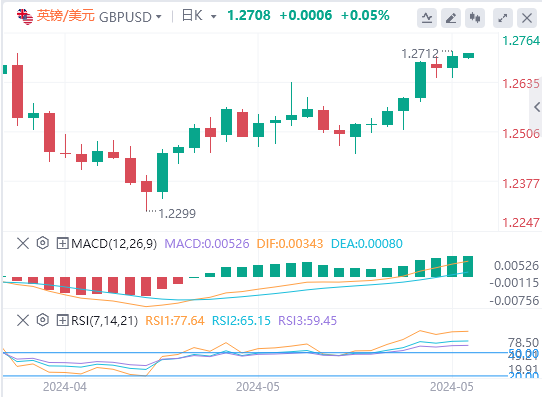
Task: Switch chart style via candlestick icon
Action: pos(475,18)
